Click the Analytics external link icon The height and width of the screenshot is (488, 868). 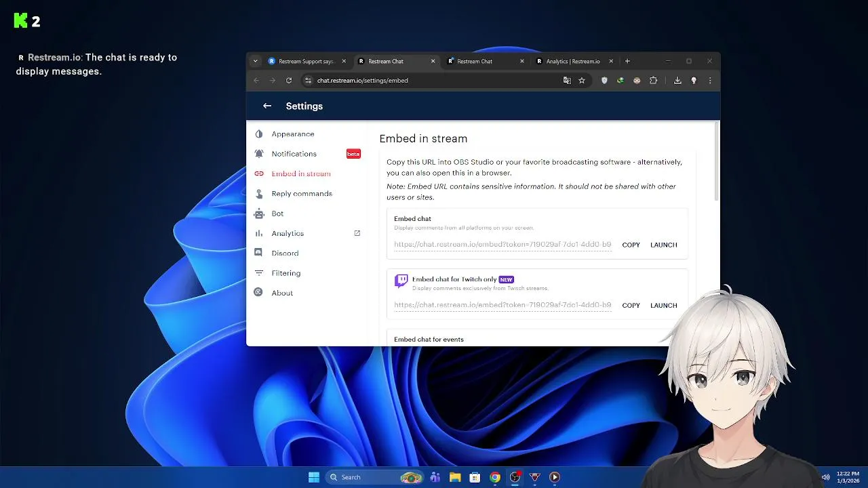[357, 233]
